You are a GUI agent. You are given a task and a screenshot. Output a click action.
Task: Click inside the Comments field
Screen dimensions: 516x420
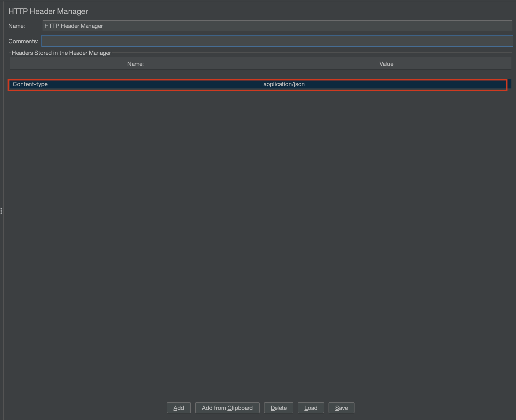click(x=277, y=41)
